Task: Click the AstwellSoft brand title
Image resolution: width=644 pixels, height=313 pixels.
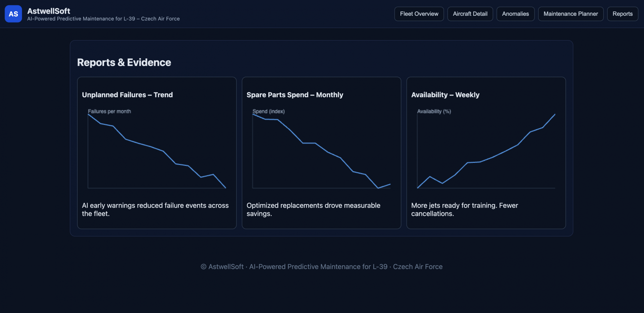Action: click(x=49, y=11)
